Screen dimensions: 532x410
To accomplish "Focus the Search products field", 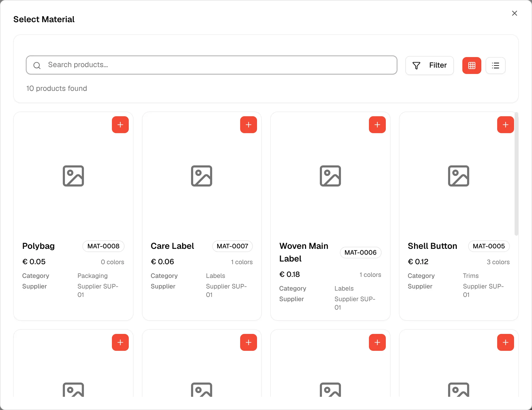I will [x=212, y=65].
